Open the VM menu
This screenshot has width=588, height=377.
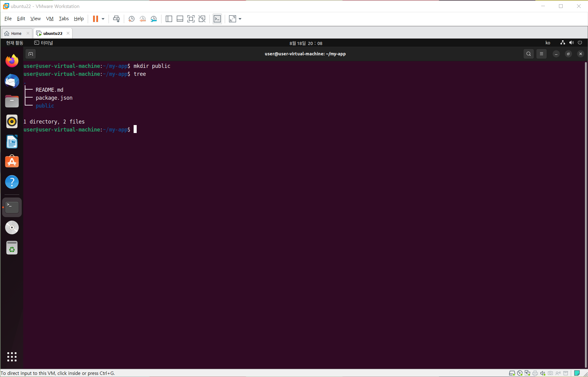50,19
